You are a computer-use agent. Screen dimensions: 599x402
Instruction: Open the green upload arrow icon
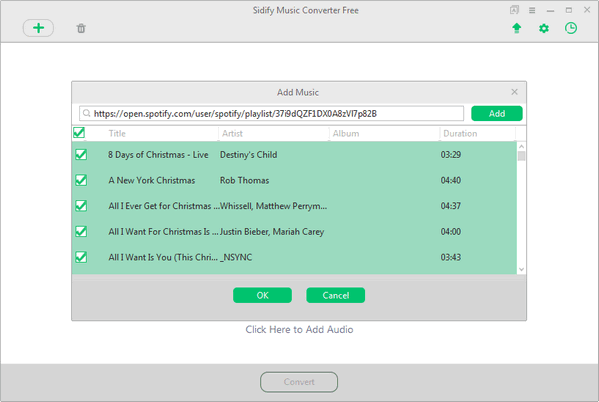(516, 28)
